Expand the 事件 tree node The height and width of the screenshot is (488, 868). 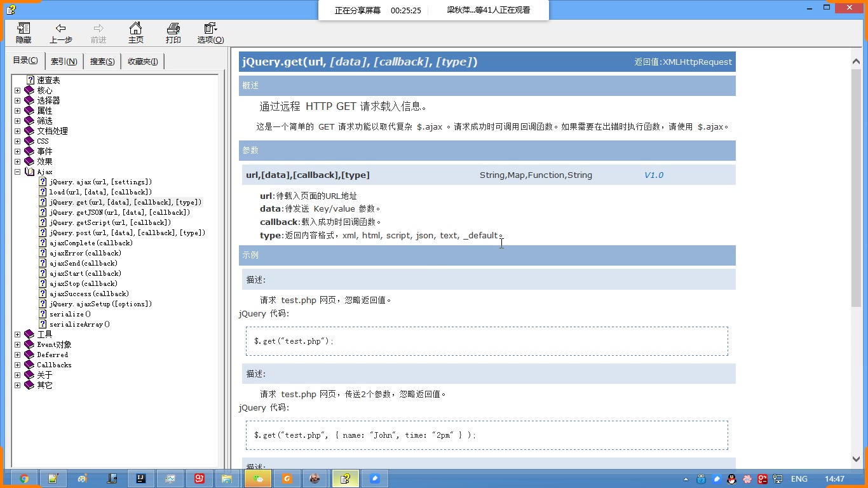coord(18,151)
